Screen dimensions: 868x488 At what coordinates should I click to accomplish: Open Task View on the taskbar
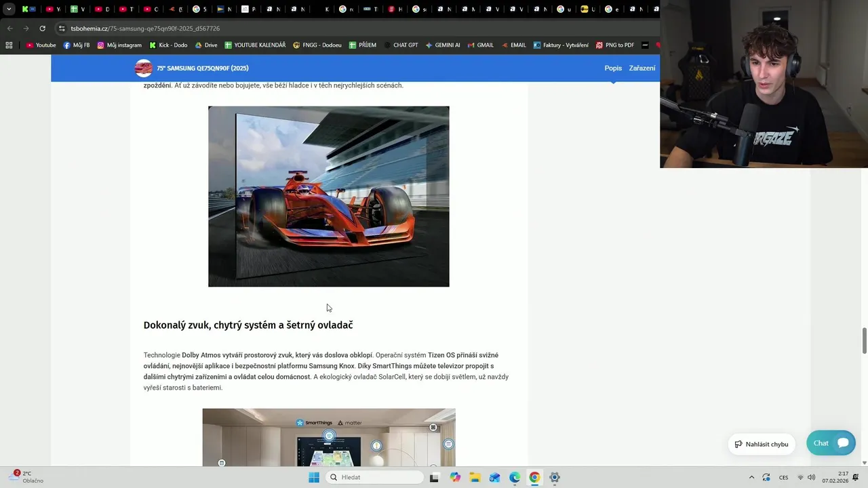434,477
